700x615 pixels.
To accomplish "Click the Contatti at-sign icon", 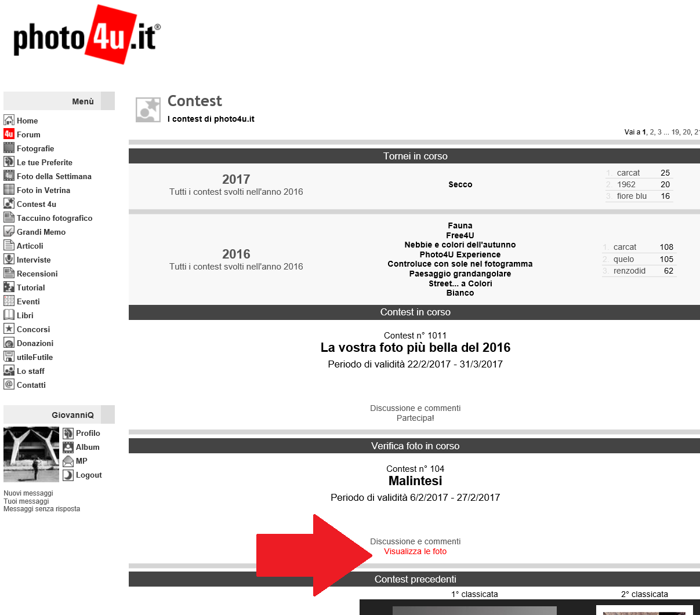I will [9, 384].
